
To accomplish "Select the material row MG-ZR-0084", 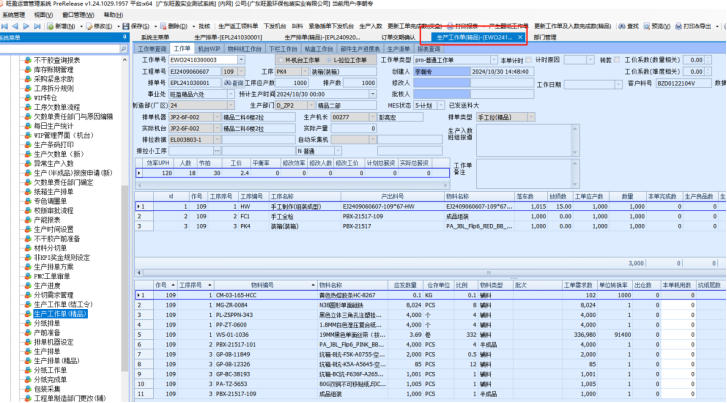I will (x=431, y=305).
